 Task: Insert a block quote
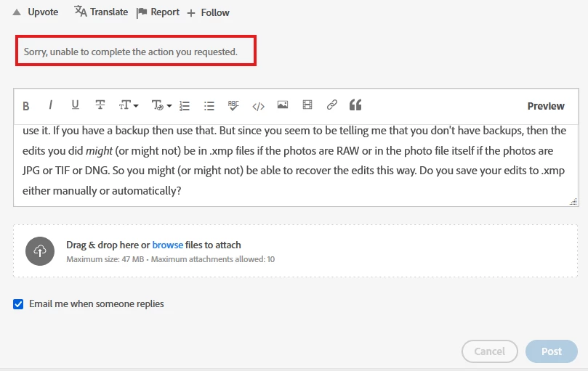tap(355, 105)
